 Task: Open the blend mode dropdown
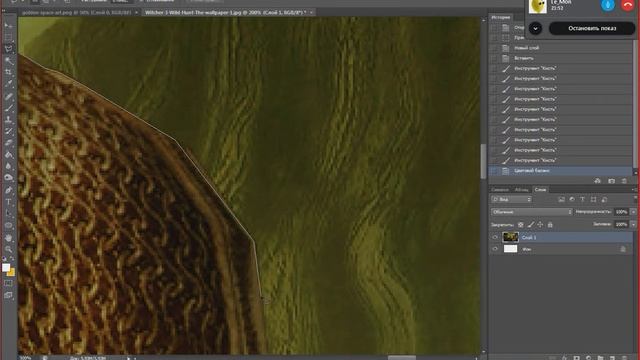pyautogui.click(x=532, y=212)
